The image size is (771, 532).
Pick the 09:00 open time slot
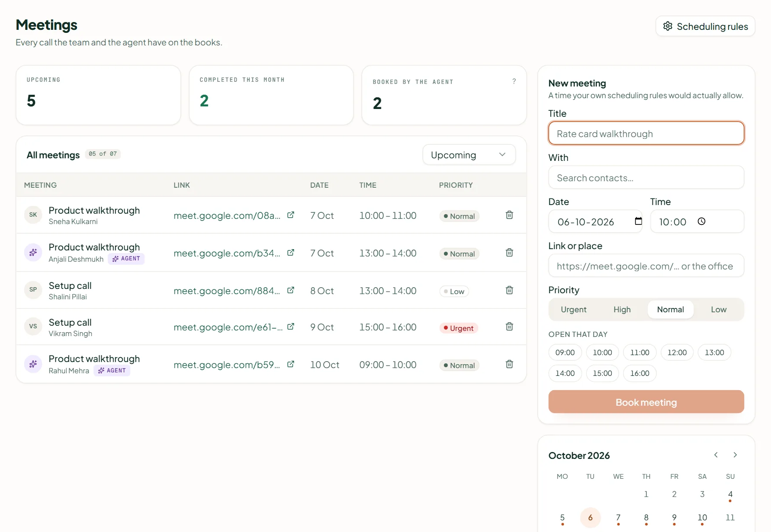point(565,353)
